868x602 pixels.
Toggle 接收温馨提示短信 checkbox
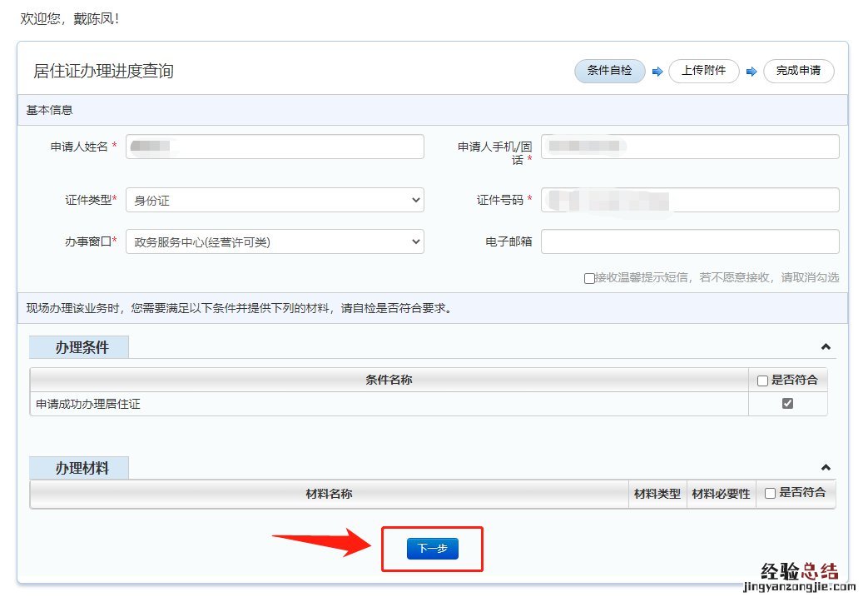pyautogui.click(x=589, y=278)
